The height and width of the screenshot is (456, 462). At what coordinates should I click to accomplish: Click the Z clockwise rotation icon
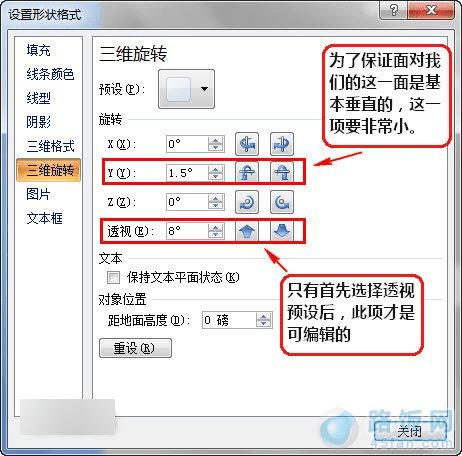coord(247,202)
